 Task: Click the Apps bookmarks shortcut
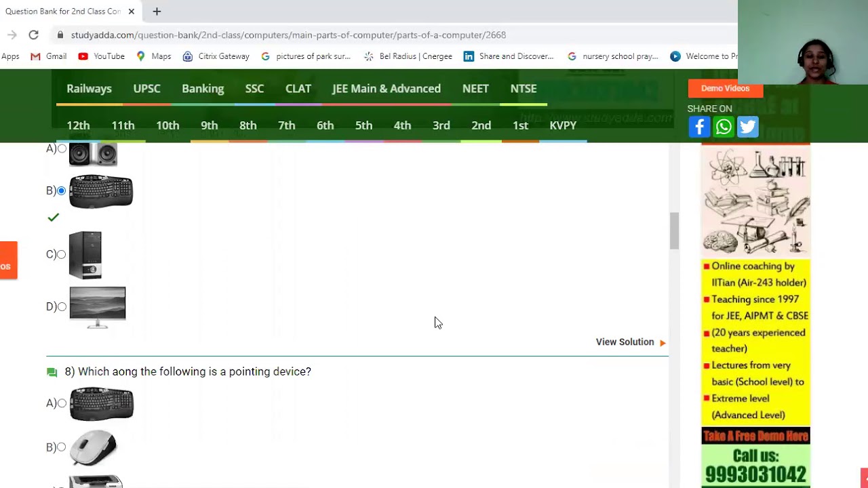10,56
